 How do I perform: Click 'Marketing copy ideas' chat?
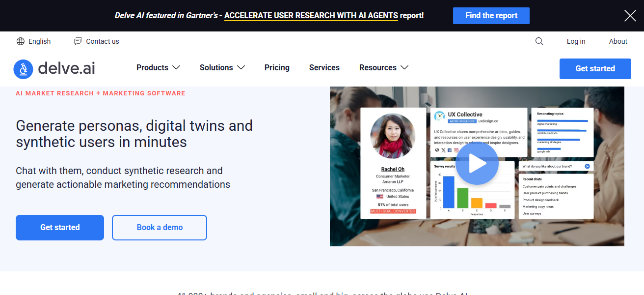tap(538, 207)
